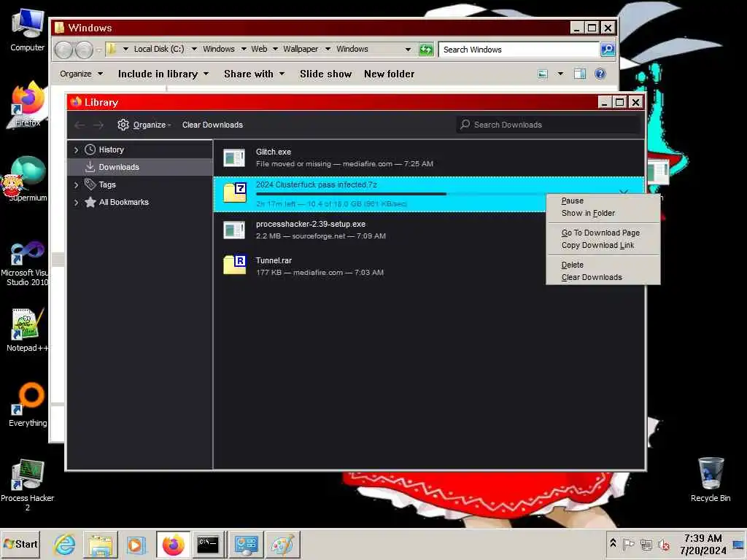Click the Start button
Viewport: 747px width, 560px height.
(20, 544)
